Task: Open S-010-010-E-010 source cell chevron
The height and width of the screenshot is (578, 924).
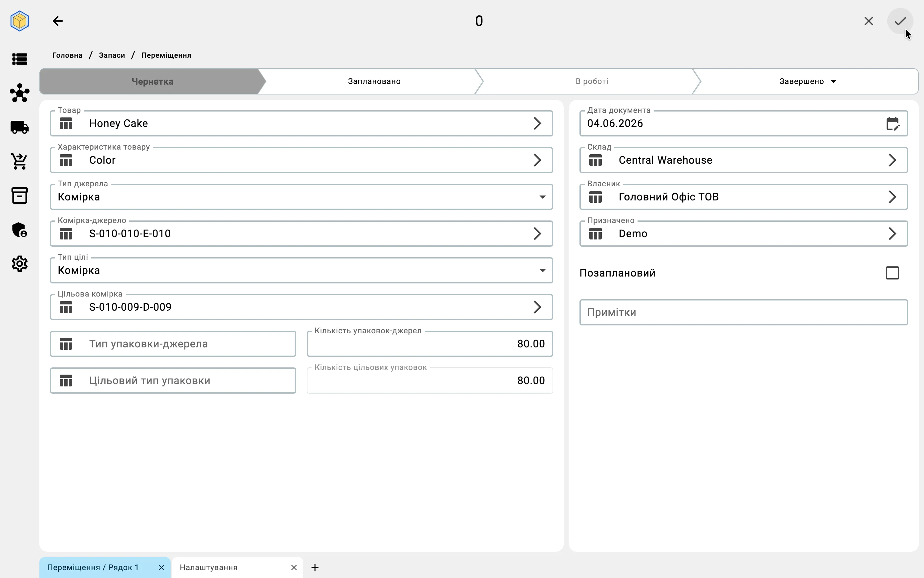Action: (537, 234)
